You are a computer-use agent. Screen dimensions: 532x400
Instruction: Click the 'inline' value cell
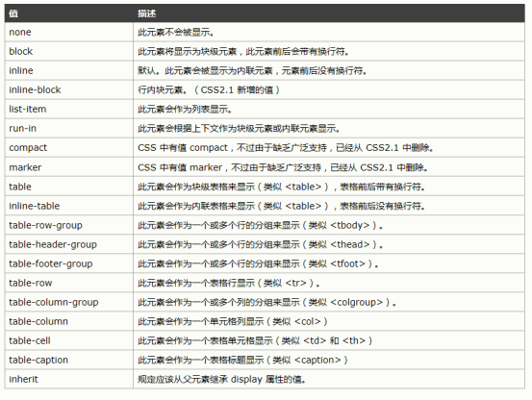pos(69,71)
